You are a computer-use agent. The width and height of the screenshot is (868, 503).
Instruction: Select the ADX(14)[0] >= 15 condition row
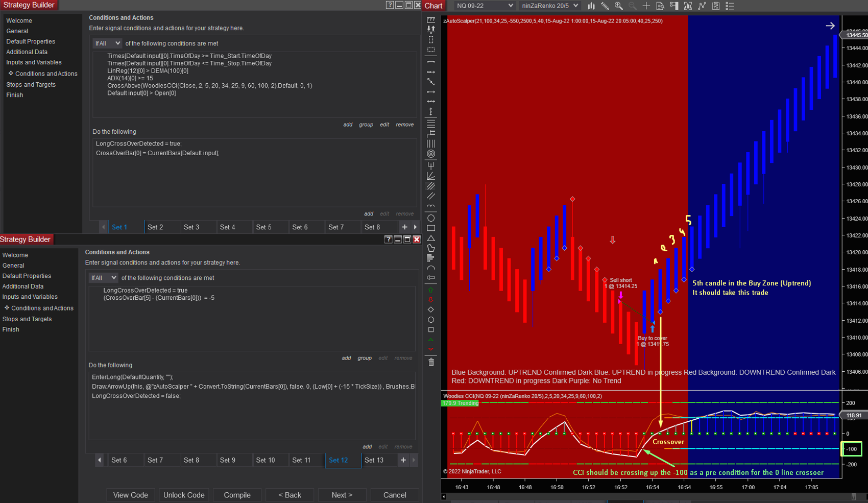tap(130, 78)
